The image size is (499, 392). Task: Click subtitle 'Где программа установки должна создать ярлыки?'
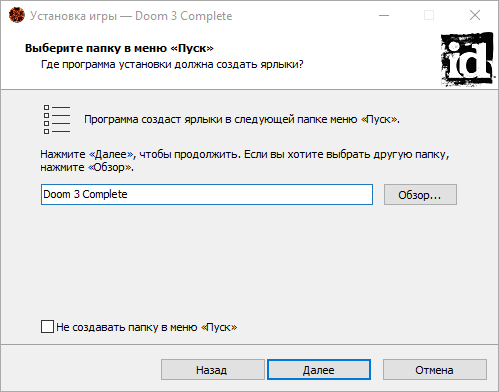(x=172, y=64)
